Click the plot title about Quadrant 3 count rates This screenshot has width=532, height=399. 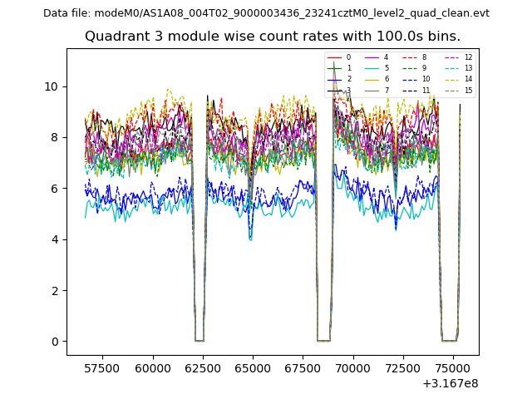click(273, 37)
